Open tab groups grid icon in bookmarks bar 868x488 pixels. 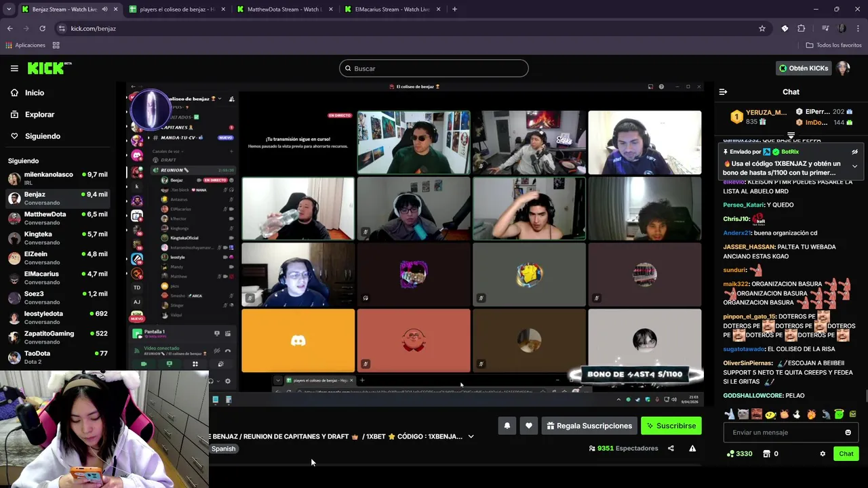point(56,45)
